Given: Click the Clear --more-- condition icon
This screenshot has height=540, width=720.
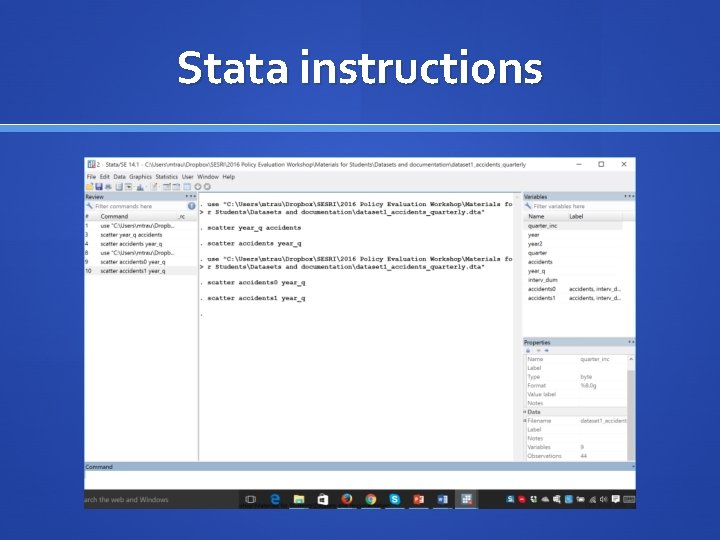Looking at the screenshot, I should point(198,186).
